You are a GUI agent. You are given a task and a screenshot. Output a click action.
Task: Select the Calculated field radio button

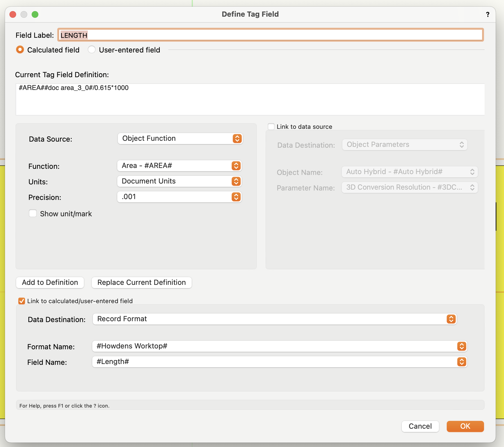click(x=20, y=50)
